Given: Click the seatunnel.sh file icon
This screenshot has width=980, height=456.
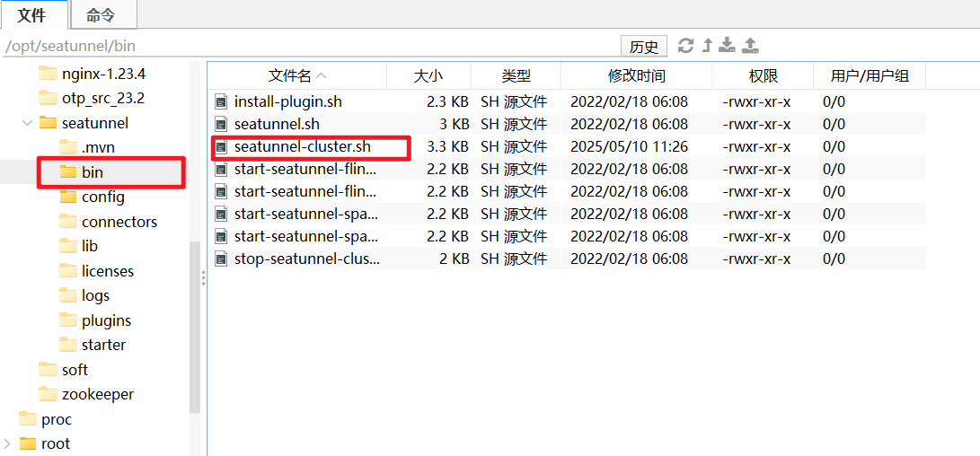Looking at the screenshot, I should coord(221,124).
